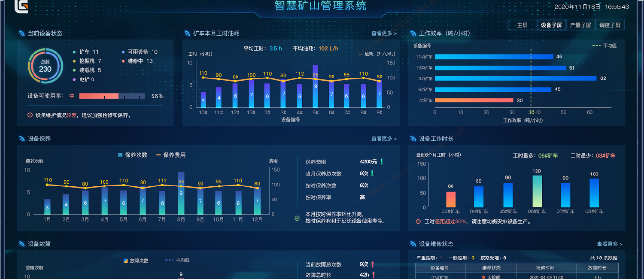Viewport: 644px width, 279px height.
Task: Switch to the 主屏 tab
Action: click(522, 24)
